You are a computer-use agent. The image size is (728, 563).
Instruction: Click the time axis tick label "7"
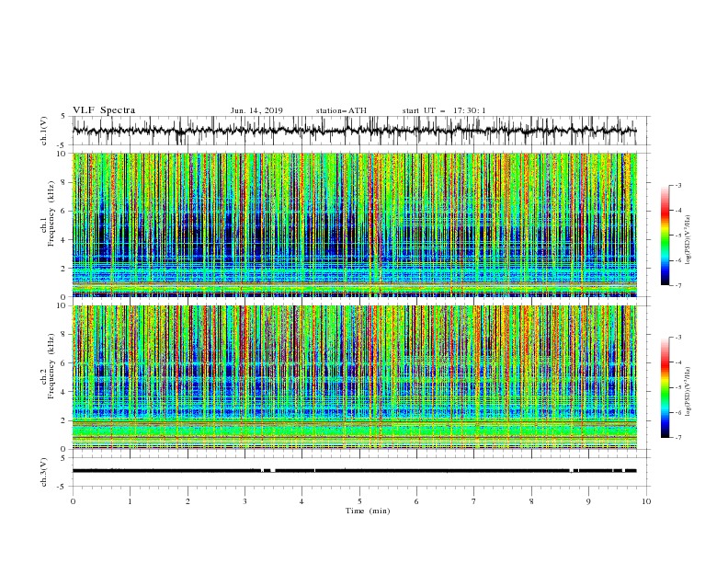(474, 501)
